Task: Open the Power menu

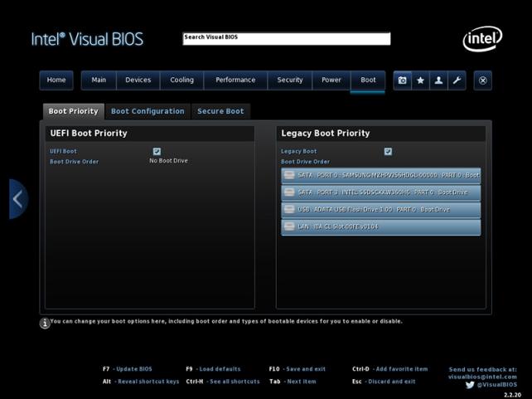Action: pos(331,80)
